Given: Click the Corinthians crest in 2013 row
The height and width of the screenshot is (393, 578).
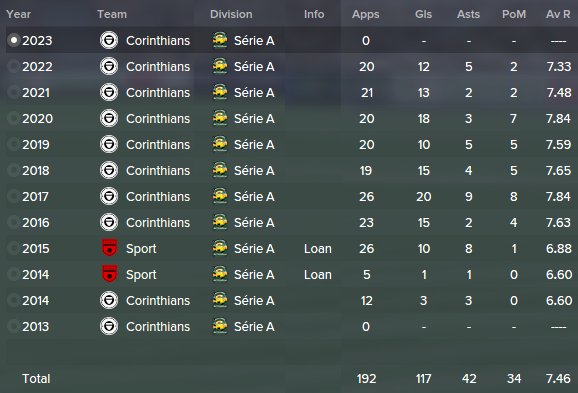Looking at the screenshot, I should pos(109,326).
